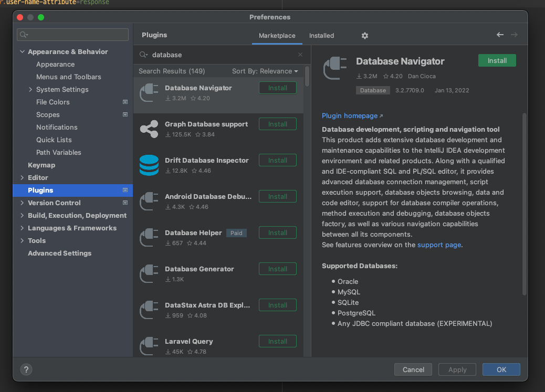
Task: Expand the Editor section
Action: tap(22, 177)
